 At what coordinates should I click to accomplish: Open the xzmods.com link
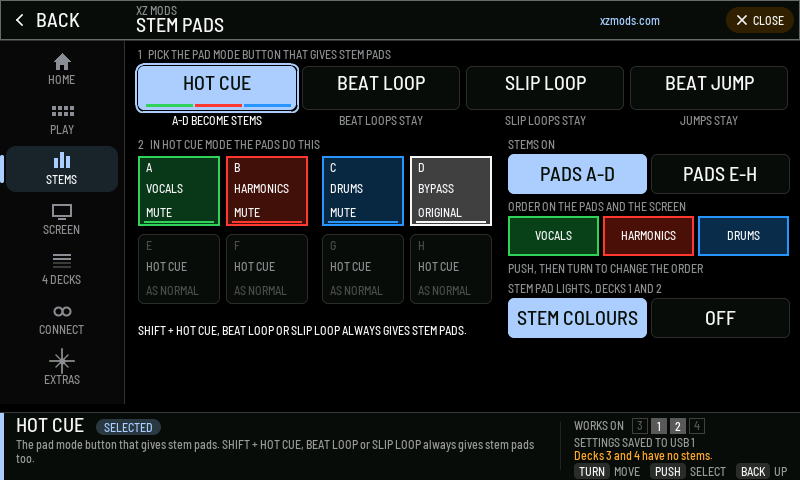pyautogui.click(x=630, y=21)
